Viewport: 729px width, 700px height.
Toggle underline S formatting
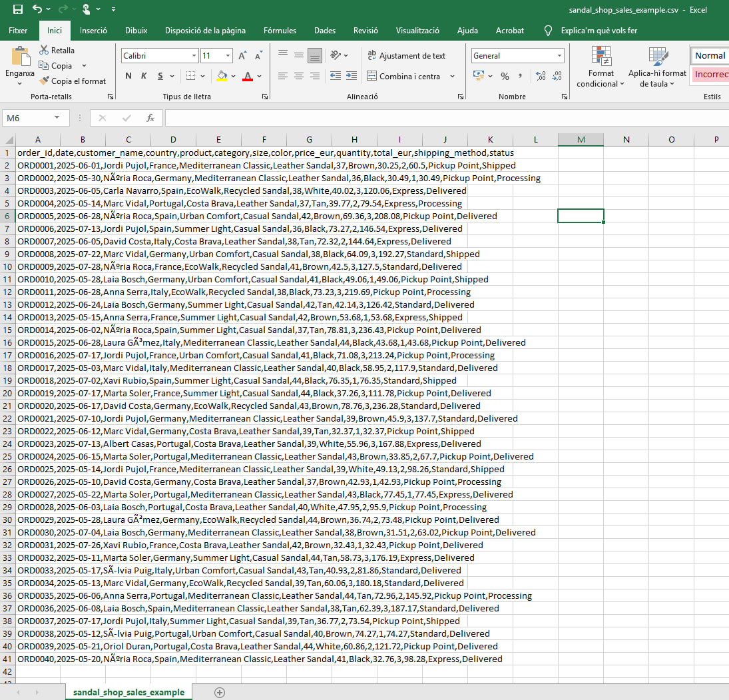[160, 76]
